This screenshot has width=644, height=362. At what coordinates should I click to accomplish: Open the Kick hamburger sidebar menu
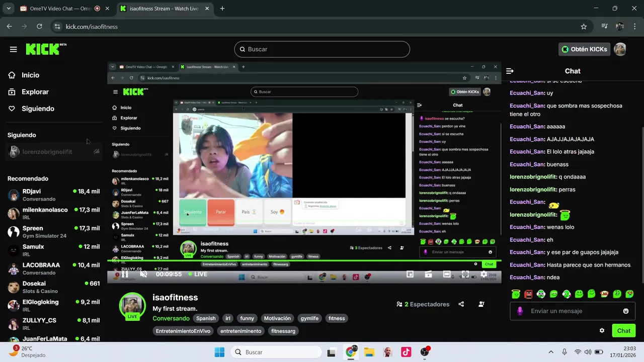pyautogui.click(x=13, y=49)
